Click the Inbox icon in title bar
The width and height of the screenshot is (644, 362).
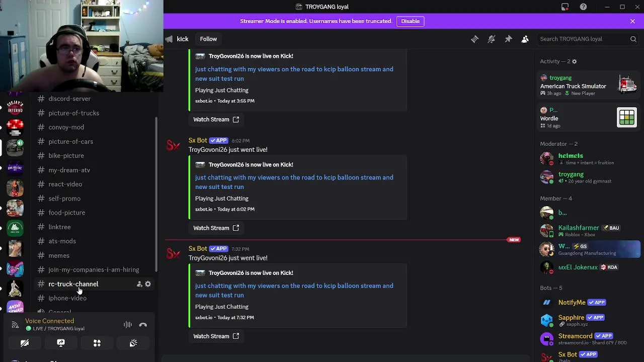[565, 7]
